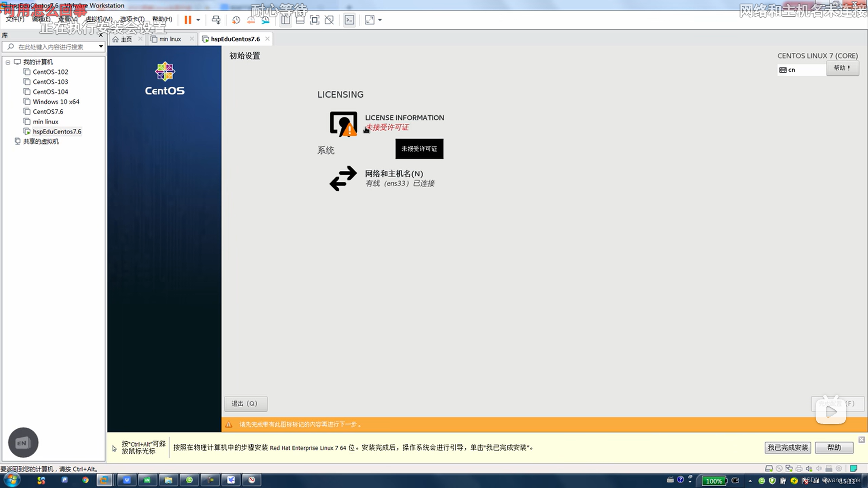Viewport: 868px width, 488px height.
Task: Click the VM message log icon
Action: pos(854,469)
